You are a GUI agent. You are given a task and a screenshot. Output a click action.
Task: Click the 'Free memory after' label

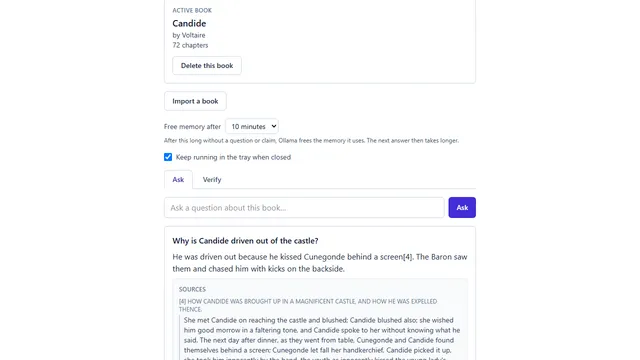click(x=192, y=127)
